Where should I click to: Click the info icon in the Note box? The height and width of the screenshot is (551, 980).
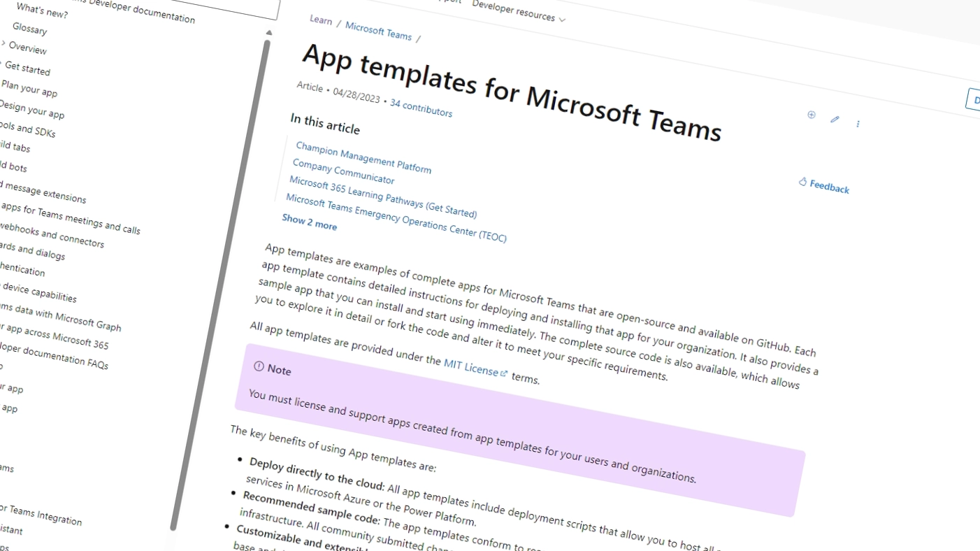click(x=259, y=367)
